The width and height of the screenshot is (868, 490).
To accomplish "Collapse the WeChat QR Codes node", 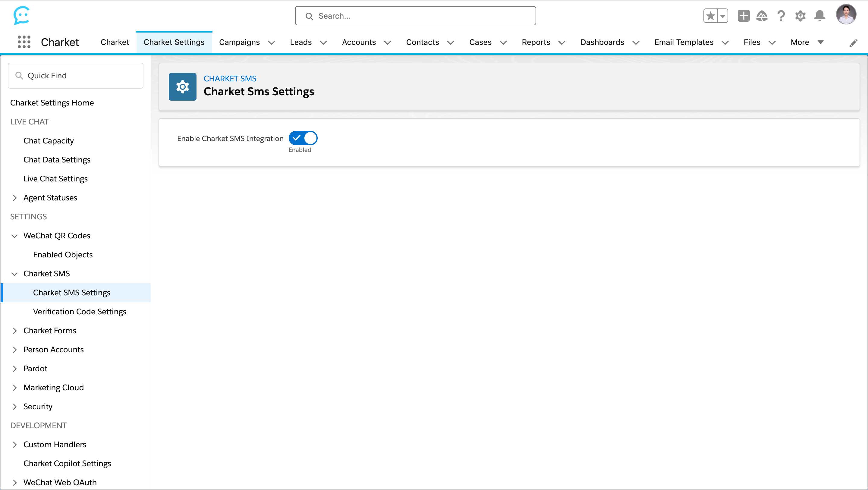I will point(14,236).
